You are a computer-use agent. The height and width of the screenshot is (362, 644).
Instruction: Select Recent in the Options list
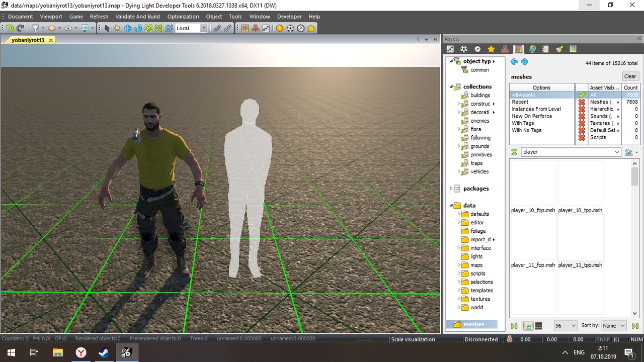[520, 102]
